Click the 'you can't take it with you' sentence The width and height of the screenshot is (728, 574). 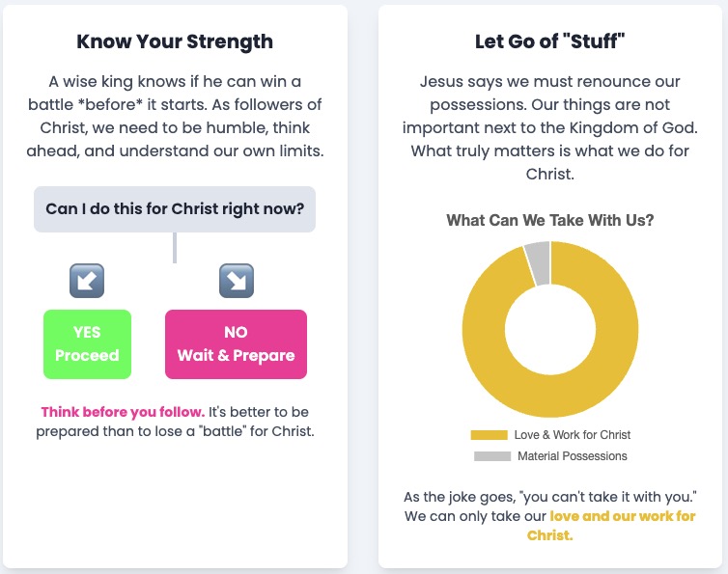click(x=550, y=498)
